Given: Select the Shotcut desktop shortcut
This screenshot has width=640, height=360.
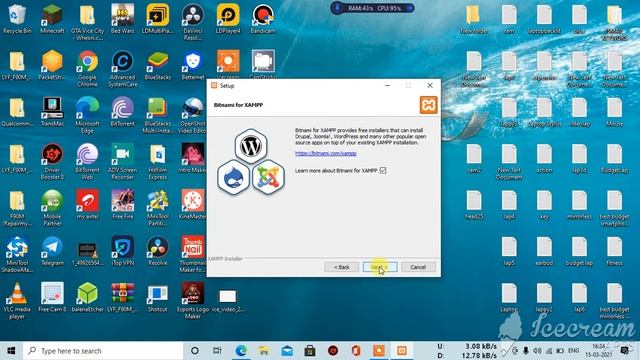Looking at the screenshot, I should click(x=158, y=298).
